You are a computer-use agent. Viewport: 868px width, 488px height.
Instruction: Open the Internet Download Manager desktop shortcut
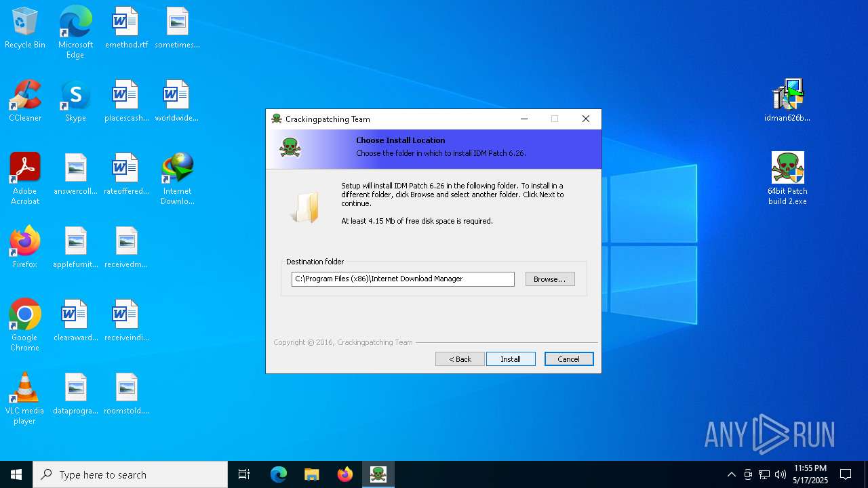click(x=177, y=179)
